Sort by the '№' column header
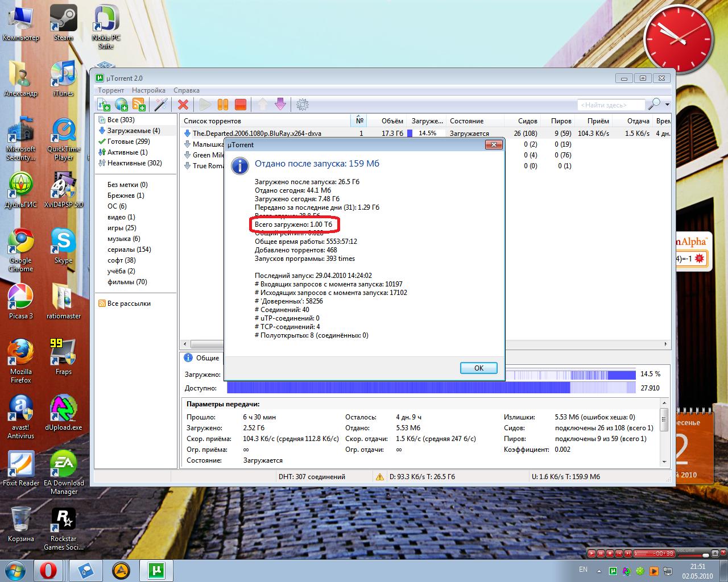Image resolution: width=728 pixels, height=582 pixels. [359, 120]
